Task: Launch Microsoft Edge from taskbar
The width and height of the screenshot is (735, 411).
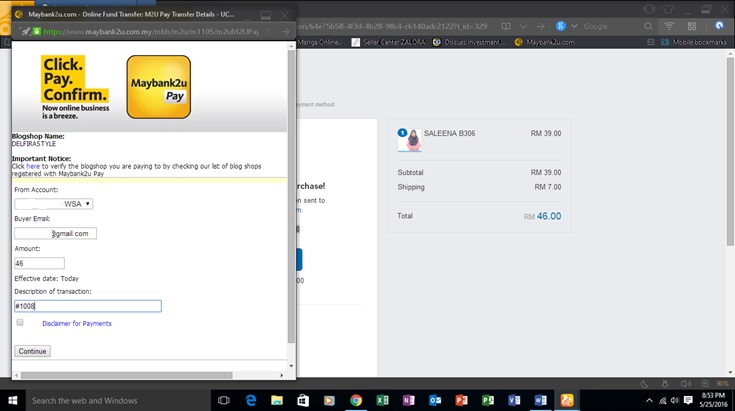Action: coord(251,400)
